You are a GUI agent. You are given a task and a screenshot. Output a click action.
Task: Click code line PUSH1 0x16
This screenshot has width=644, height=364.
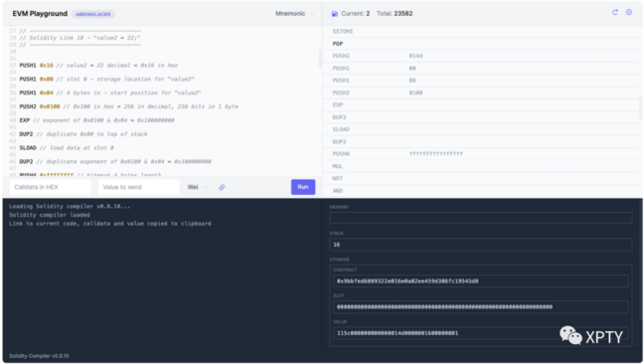tap(98, 66)
